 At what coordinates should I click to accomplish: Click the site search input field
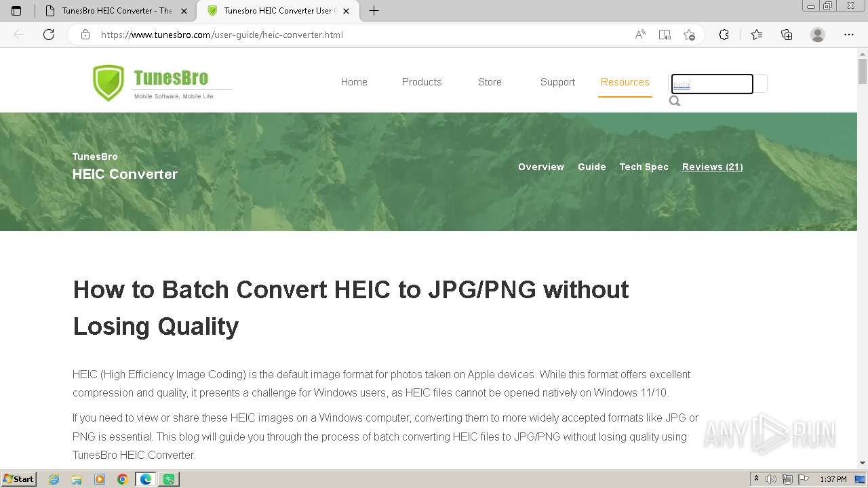(712, 84)
